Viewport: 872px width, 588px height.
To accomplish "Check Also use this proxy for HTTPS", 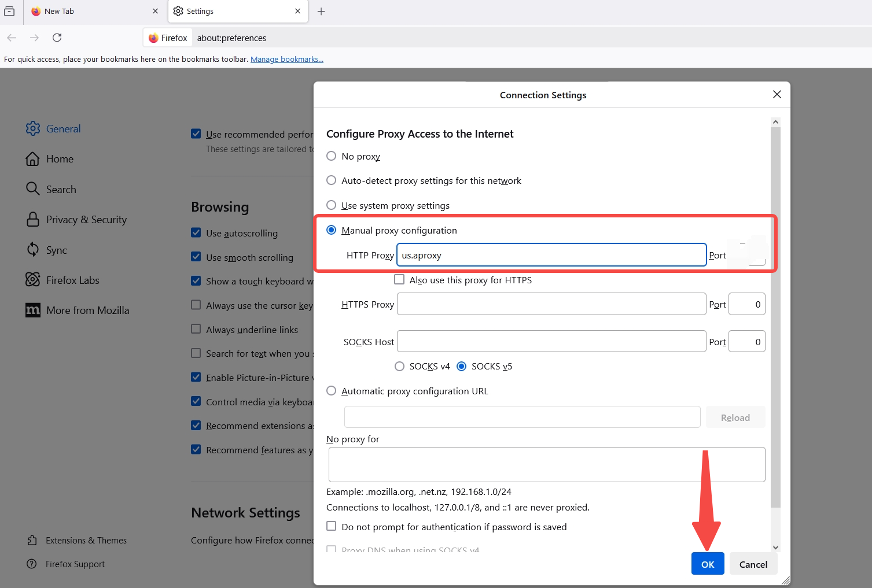I will coord(399,280).
